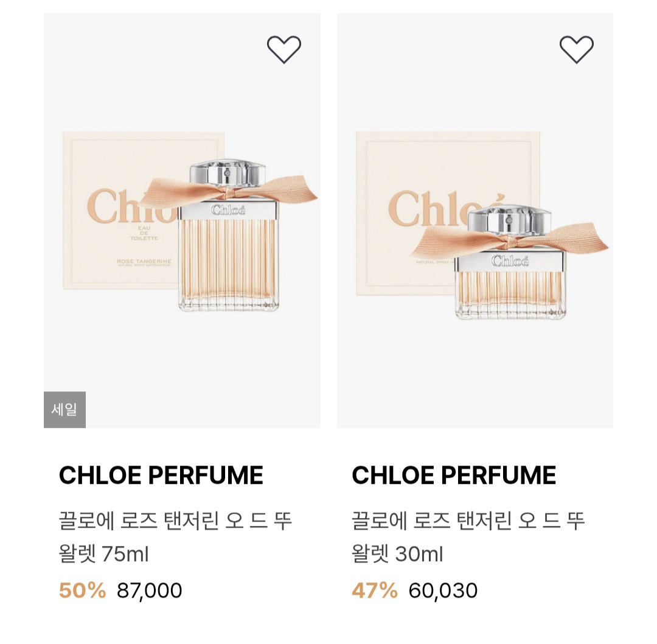Click the 47% discount label

(x=375, y=590)
